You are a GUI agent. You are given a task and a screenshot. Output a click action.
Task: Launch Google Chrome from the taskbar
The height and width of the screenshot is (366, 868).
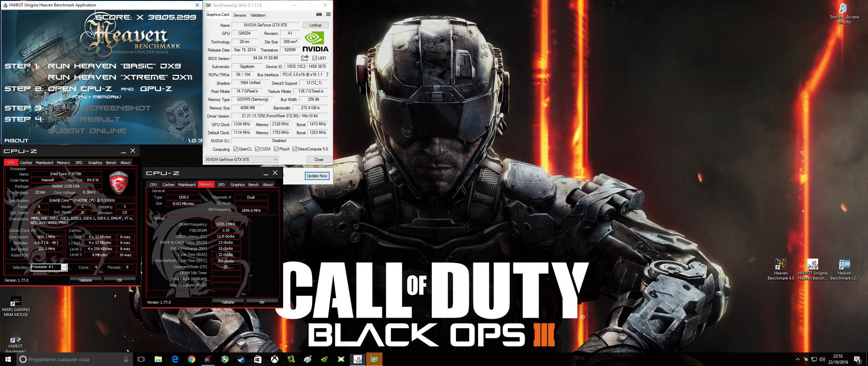(192, 359)
